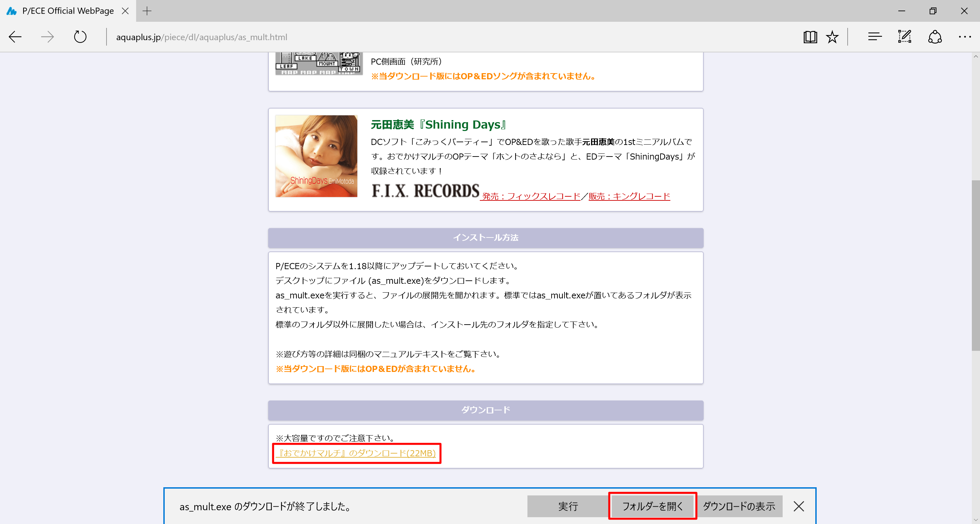Reload the page with refresh icon
The width and height of the screenshot is (980, 524).
[80, 37]
